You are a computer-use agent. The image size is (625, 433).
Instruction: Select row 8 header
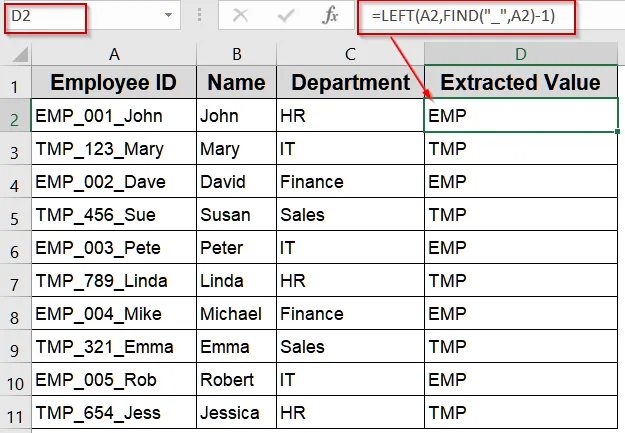pyautogui.click(x=15, y=314)
